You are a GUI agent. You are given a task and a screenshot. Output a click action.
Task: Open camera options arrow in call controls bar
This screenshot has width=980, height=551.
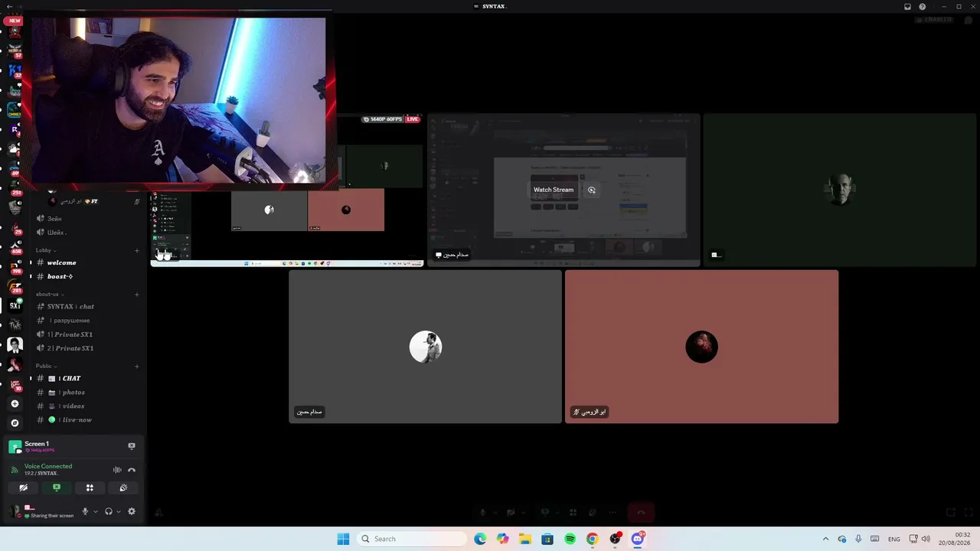[522, 512]
